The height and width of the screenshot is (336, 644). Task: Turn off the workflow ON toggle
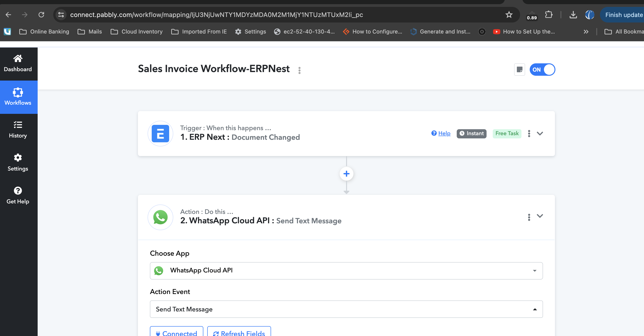tap(542, 70)
